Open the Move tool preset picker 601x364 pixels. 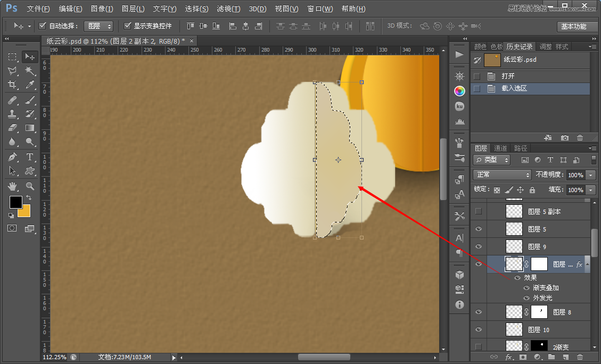point(29,27)
